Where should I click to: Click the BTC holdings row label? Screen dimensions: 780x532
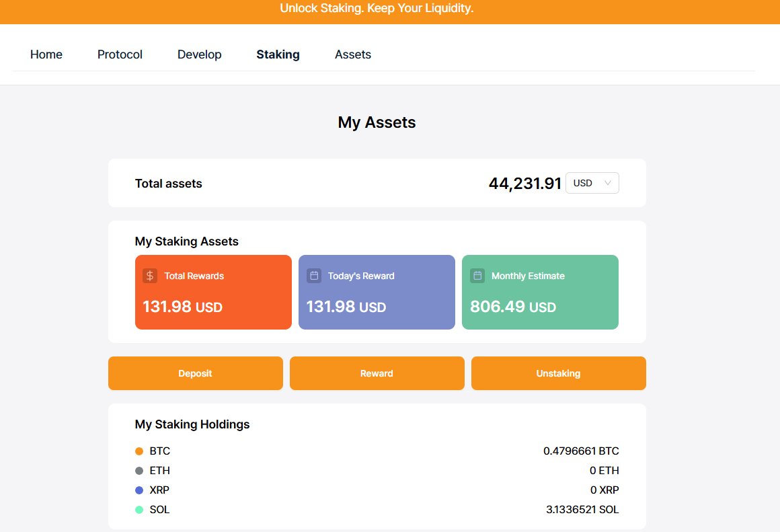coord(159,451)
